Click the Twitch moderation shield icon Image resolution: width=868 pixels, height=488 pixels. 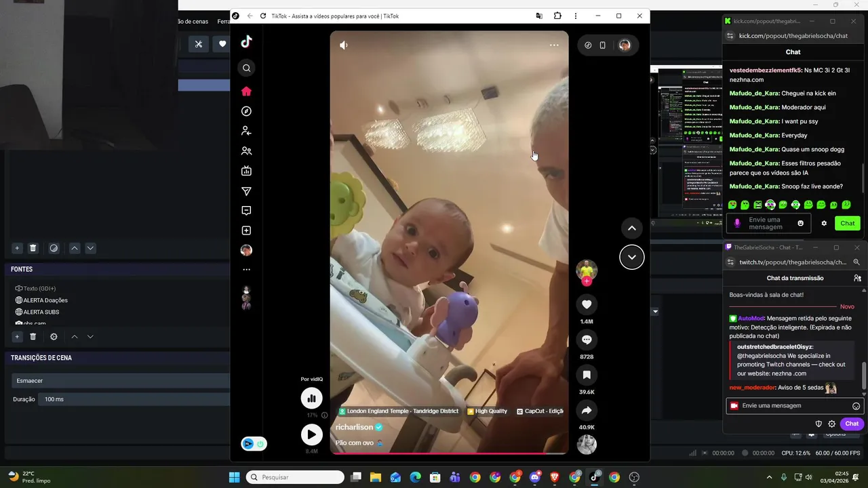pos(818,424)
